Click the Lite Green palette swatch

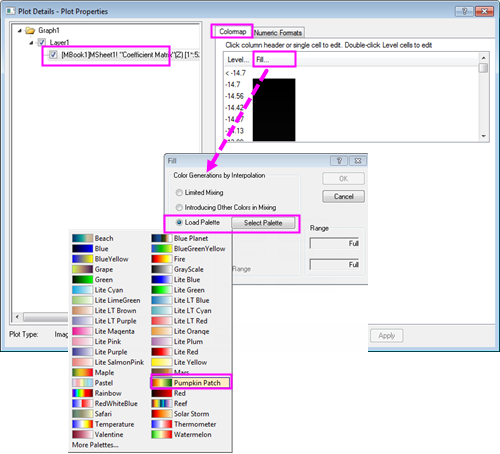pos(162,290)
